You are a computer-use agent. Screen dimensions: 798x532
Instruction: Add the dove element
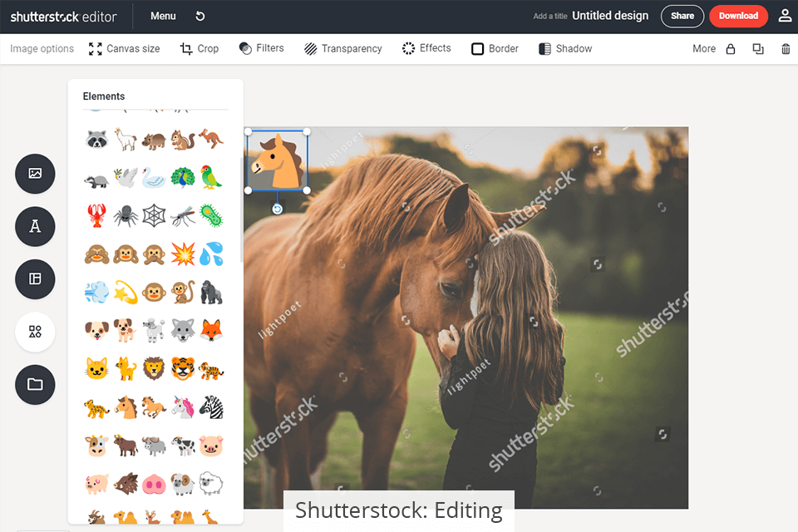[x=126, y=178]
